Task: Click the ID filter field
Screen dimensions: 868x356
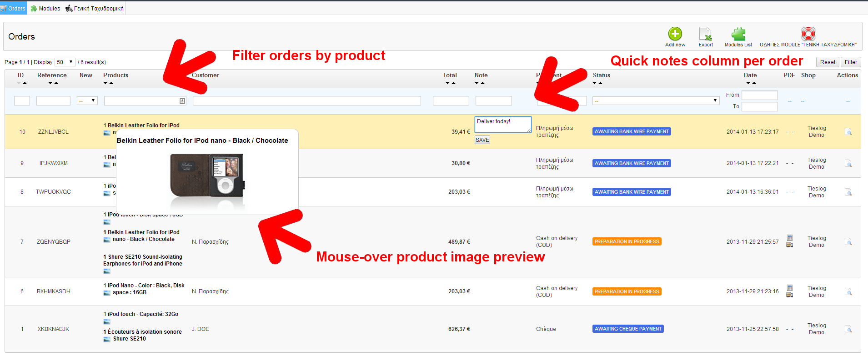Action: tap(22, 100)
